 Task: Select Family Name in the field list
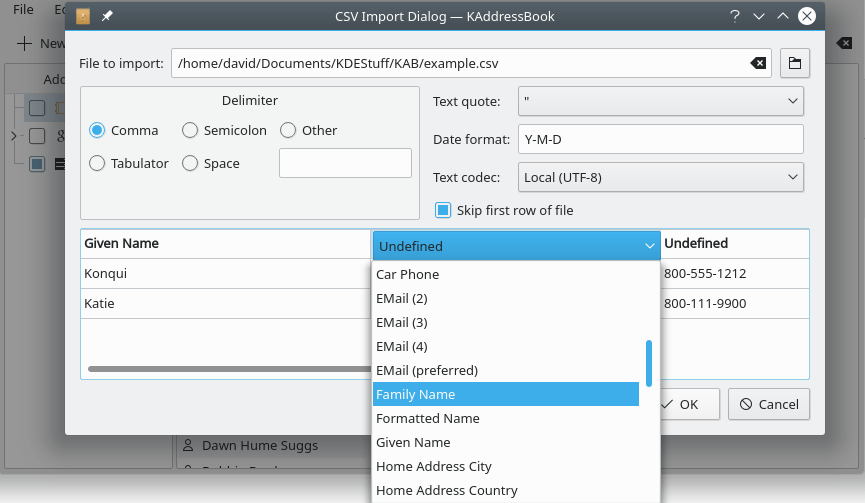pos(506,394)
